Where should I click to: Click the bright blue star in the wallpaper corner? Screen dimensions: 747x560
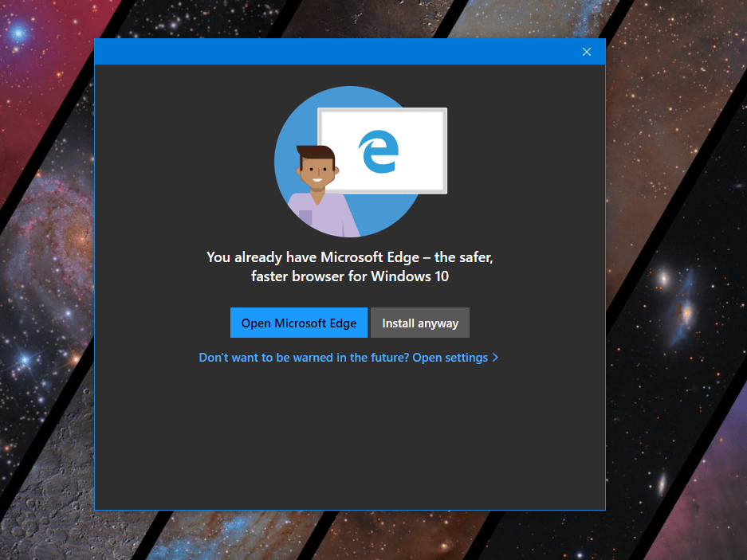[18, 33]
